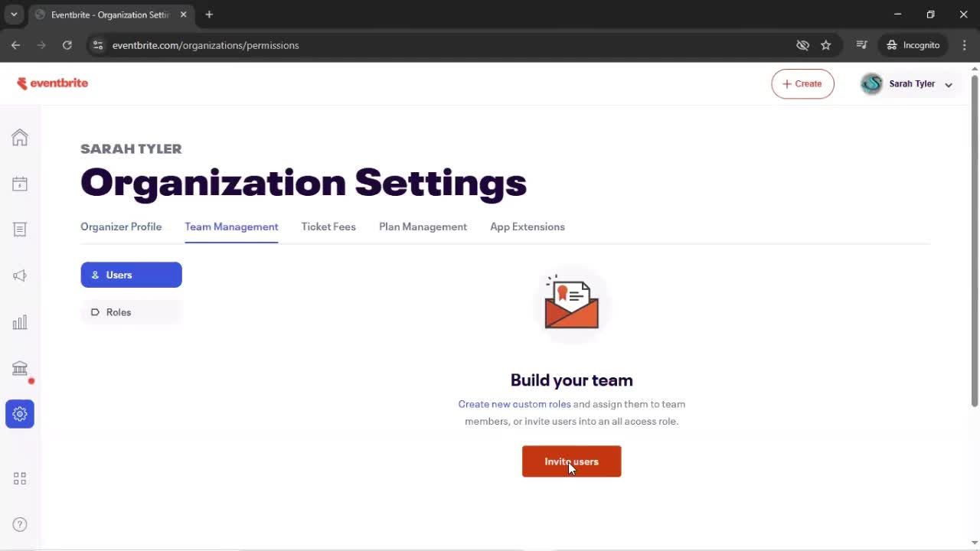The width and height of the screenshot is (980, 551).
Task: Open the media control icon in the toolbar
Action: click(861, 45)
